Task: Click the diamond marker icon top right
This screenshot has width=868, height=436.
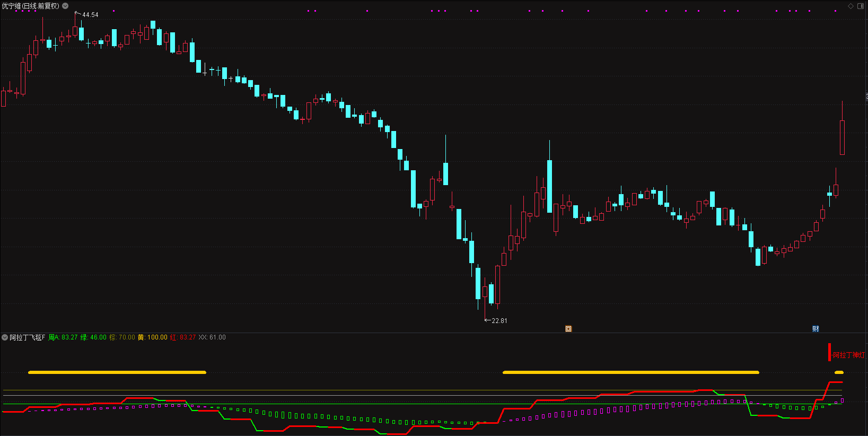Action: 851,6
